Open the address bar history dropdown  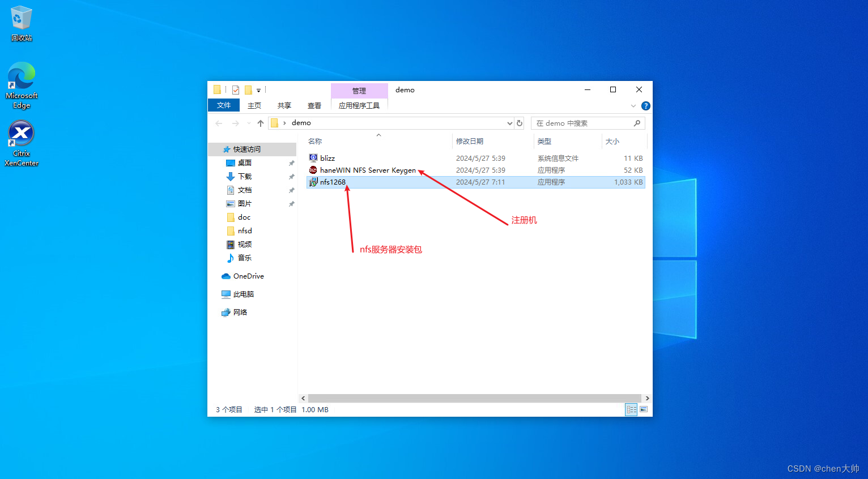(509, 123)
